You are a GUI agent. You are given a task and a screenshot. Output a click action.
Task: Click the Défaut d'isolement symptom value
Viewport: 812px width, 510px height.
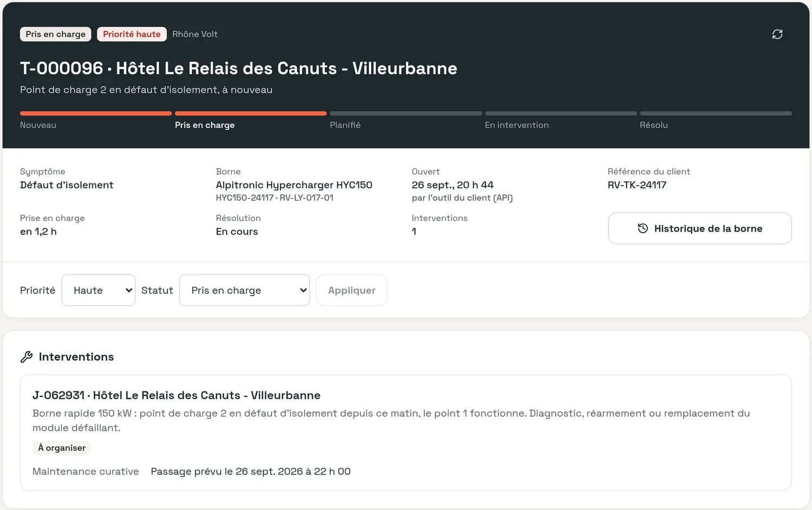(67, 185)
